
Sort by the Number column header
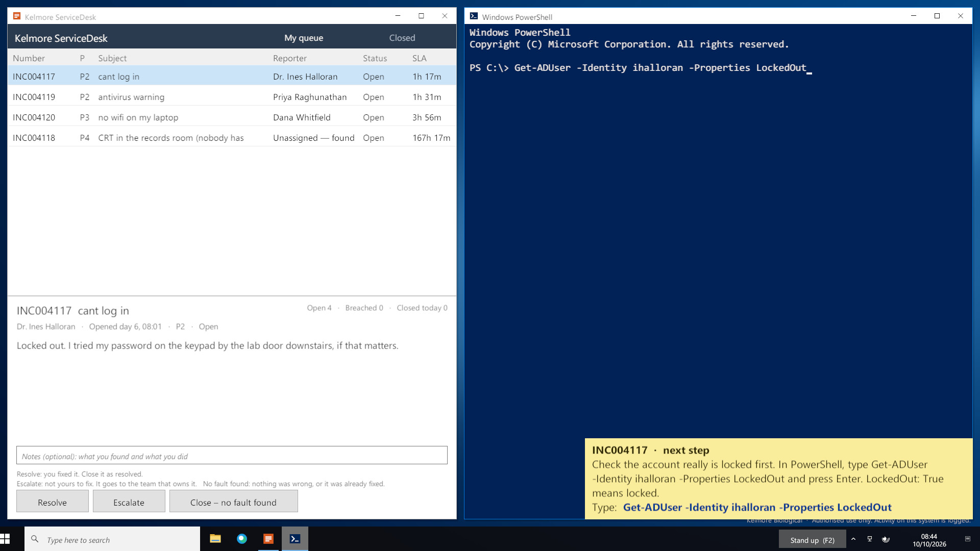coord(29,58)
